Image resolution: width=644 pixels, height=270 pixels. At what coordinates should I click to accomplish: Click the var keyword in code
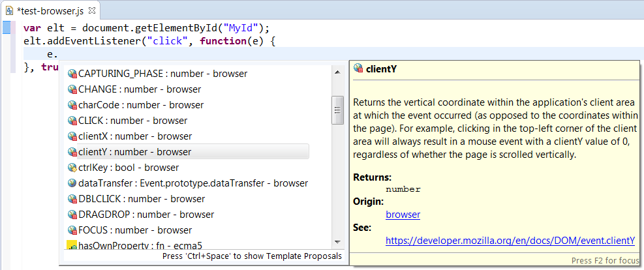coord(33,28)
